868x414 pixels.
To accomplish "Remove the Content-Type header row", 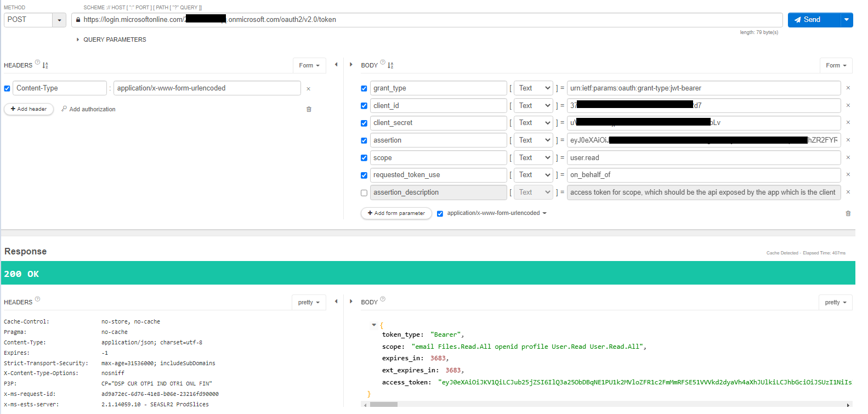I will (309, 89).
